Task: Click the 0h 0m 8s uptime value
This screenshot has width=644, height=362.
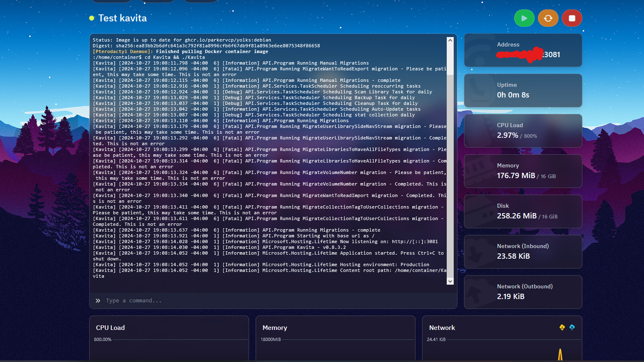Action: click(513, 95)
